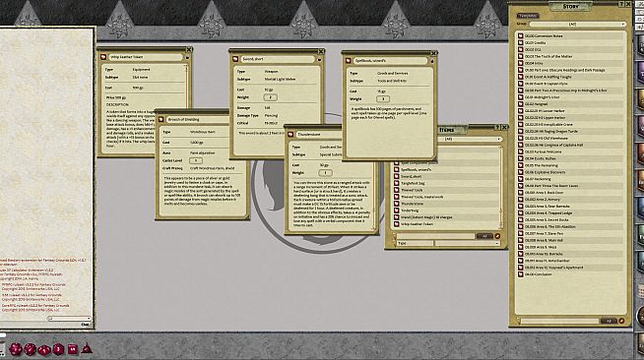Toggle lock on Sword, short record
Viewport: 644px width, 360px height.
319,59
